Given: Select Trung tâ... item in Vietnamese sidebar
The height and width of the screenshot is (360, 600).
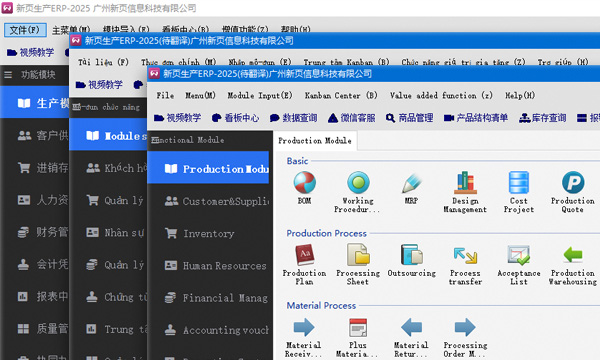Looking at the screenshot, I should click(x=108, y=329).
